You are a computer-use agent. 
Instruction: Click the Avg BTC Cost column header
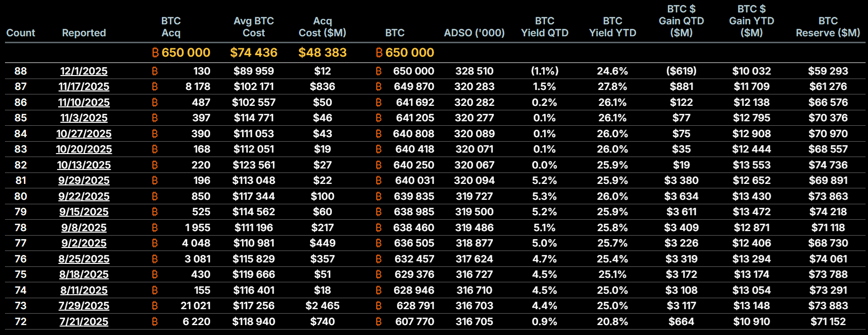[x=253, y=27]
